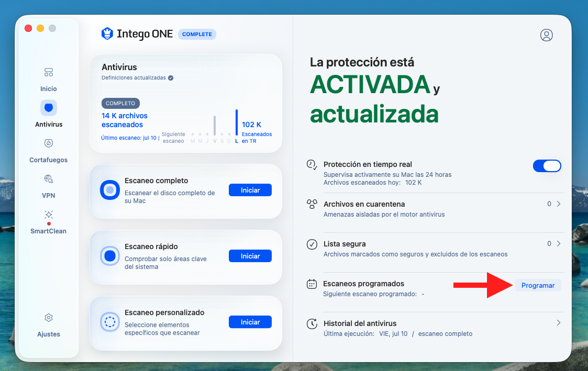This screenshot has height=371, width=588.
Task: Open the VPN globe icon
Action: point(48,179)
